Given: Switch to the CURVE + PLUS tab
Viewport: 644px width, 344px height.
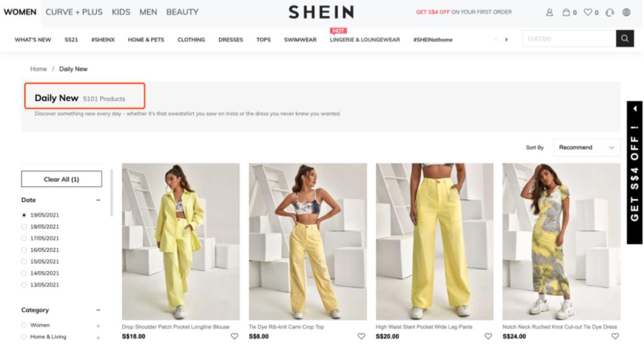Looking at the screenshot, I should pyautogui.click(x=74, y=13).
